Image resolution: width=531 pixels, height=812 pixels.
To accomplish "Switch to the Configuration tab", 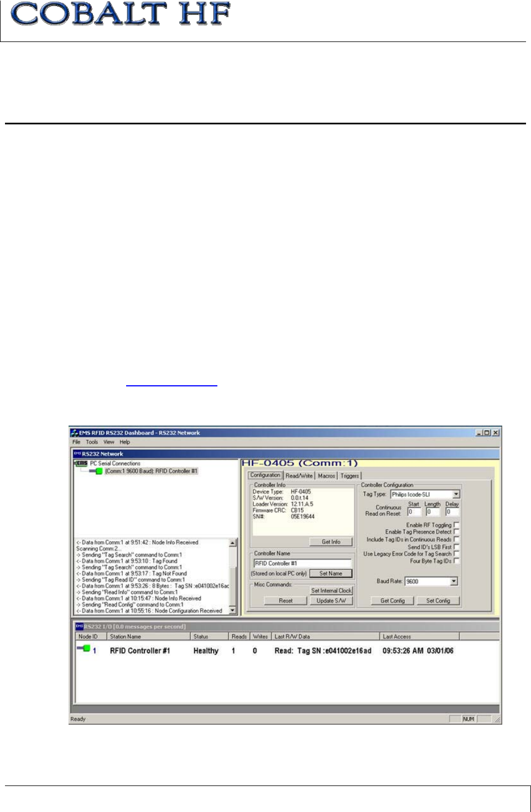I will pos(265,475).
